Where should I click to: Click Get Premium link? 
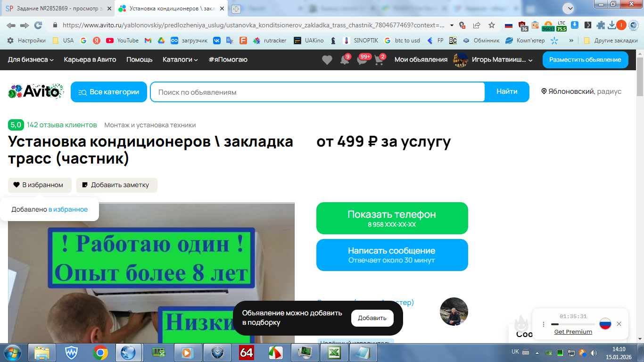pos(573,332)
